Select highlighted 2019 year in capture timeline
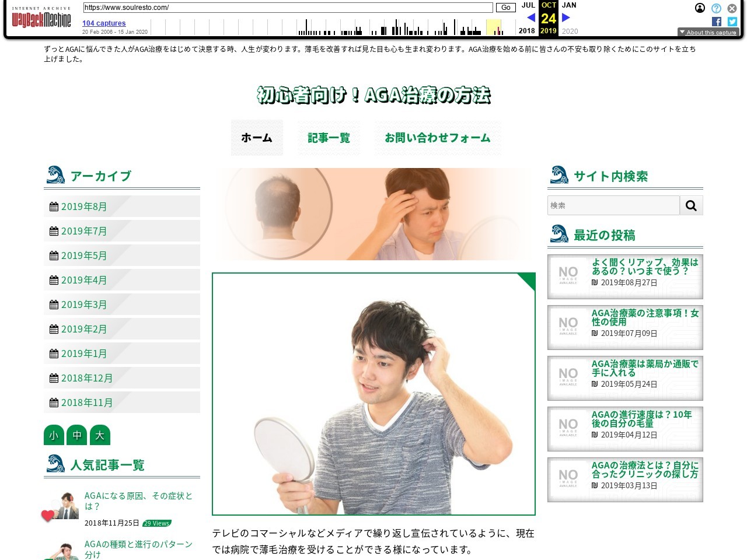The width and height of the screenshot is (747, 560). (548, 31)
